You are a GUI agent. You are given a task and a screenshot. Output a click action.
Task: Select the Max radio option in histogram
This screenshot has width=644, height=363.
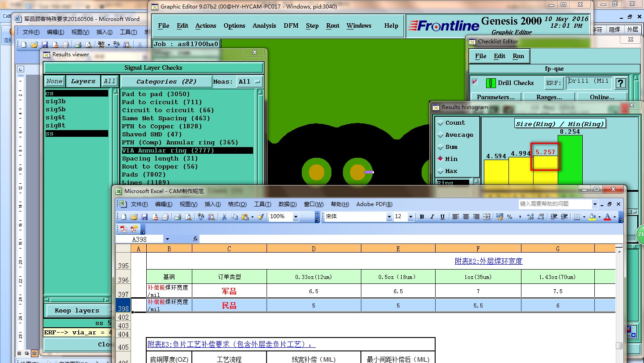pos(441,171)
